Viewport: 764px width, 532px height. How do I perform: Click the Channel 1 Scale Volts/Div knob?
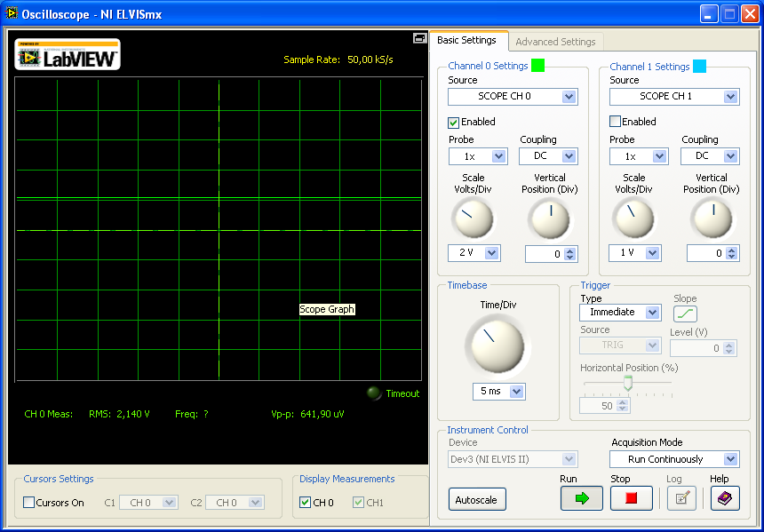point(633,218)
